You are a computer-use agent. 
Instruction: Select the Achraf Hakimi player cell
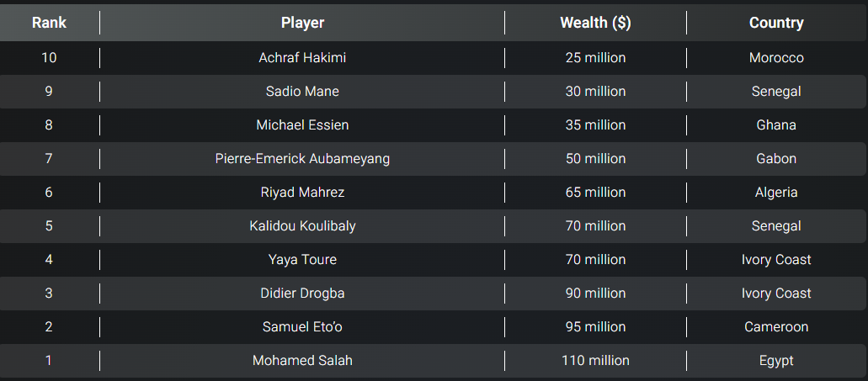pos(302,57)
